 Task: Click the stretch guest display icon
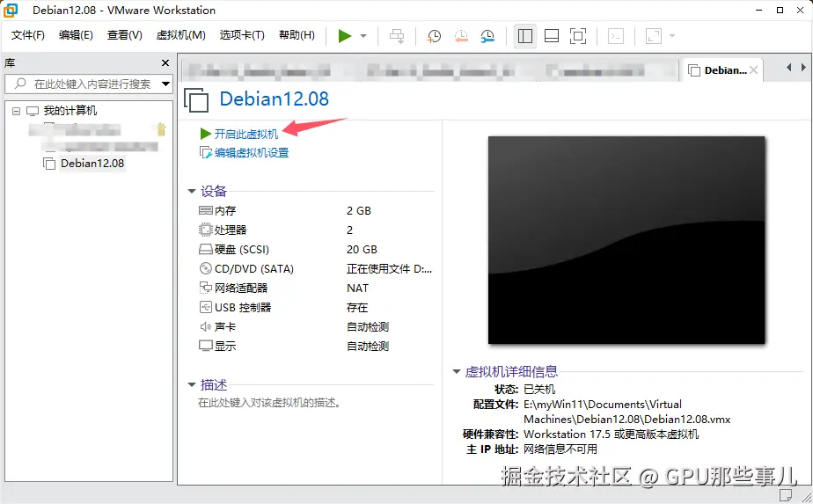point(653,36)
